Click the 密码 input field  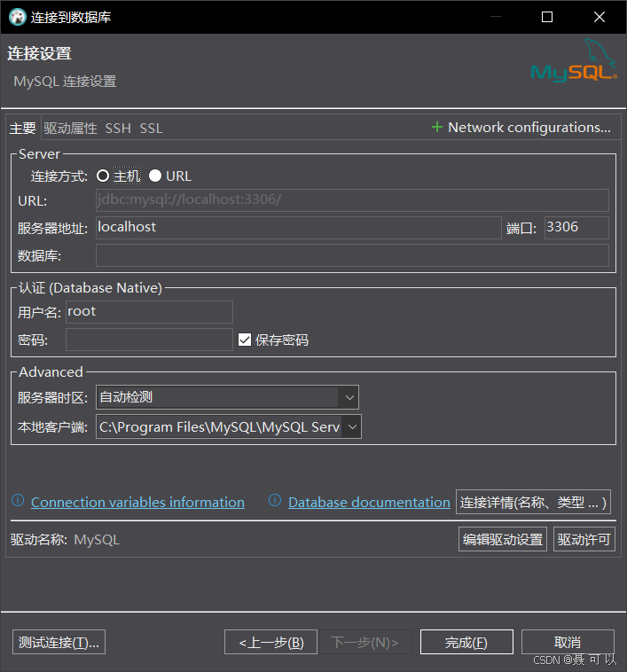(x=149, y=340)
